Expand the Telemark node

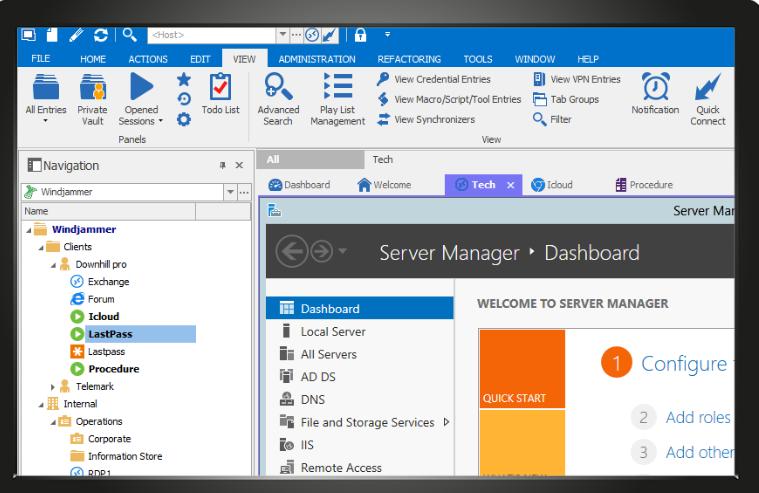tap(53, 386)
